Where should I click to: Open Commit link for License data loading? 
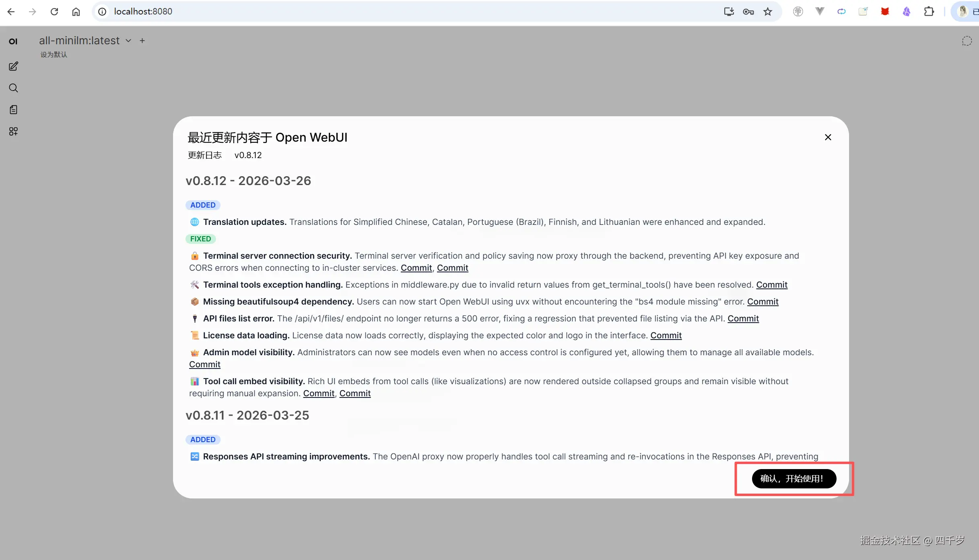[666, 336]
